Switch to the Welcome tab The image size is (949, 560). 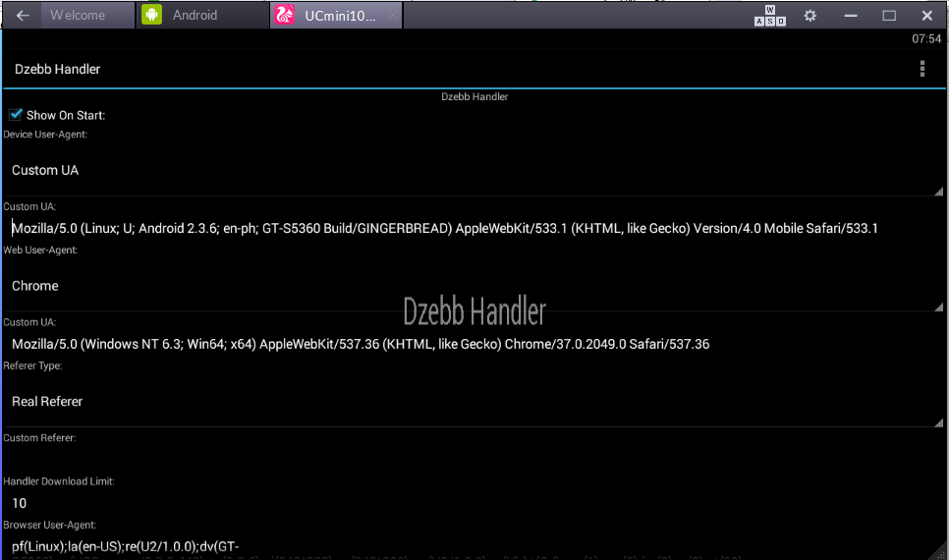tap(87, 15)
